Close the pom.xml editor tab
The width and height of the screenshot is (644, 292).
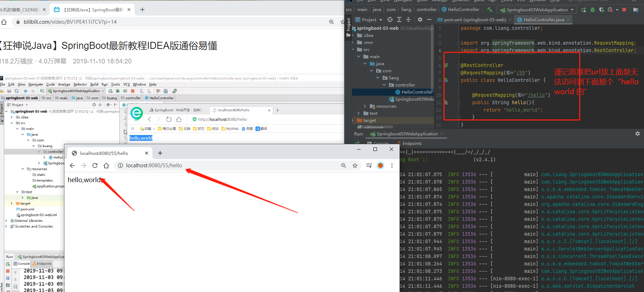510,20
